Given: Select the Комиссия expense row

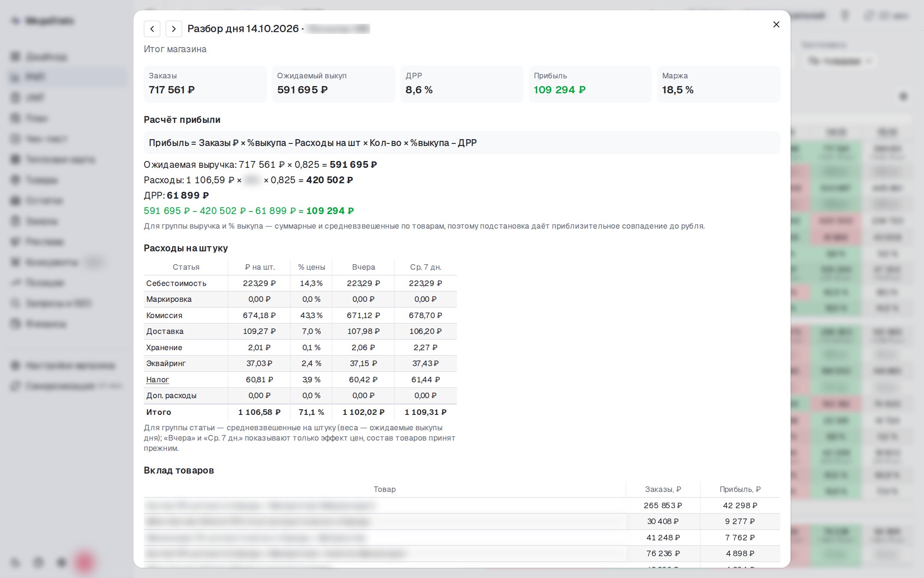Looking at the screenshot, I should pyautogui.click(x=300, y=315).
